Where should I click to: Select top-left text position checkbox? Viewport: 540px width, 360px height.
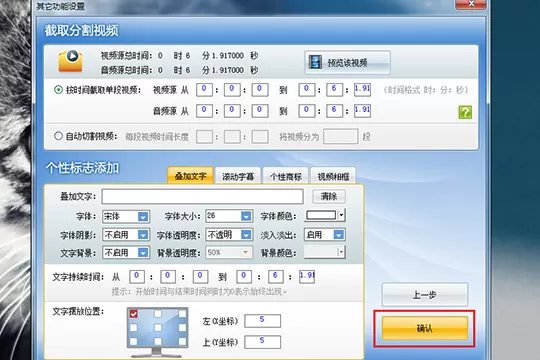tap(134, 314)
